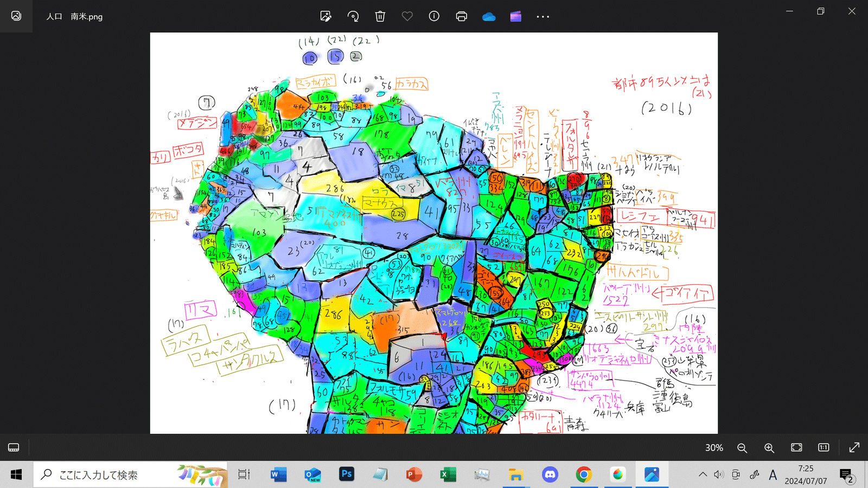Click the tray icon right of the speaker
The image size is (868, 488).
[x=736, y=475]
